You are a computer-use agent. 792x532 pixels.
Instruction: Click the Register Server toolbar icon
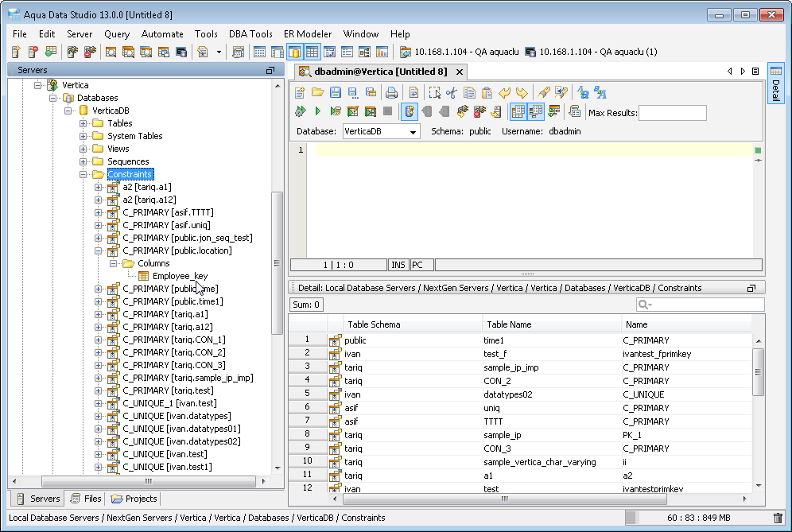(x=16, y=52)
